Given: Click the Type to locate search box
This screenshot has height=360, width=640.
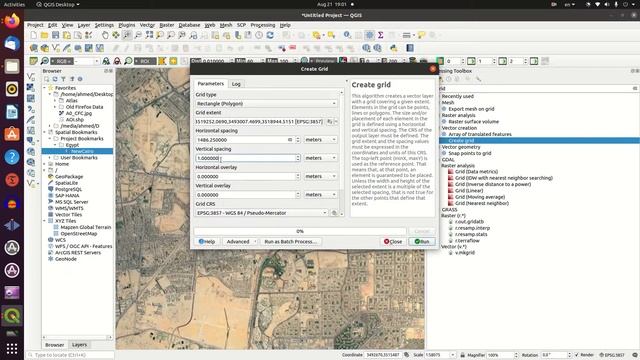Looking at the screenshot, I should coord(70,355).
